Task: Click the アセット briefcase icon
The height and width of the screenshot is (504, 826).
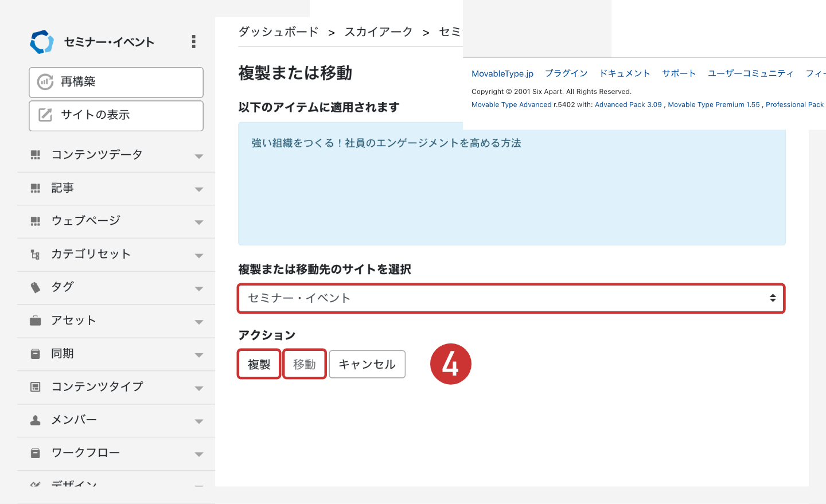Action: [36, 321]
